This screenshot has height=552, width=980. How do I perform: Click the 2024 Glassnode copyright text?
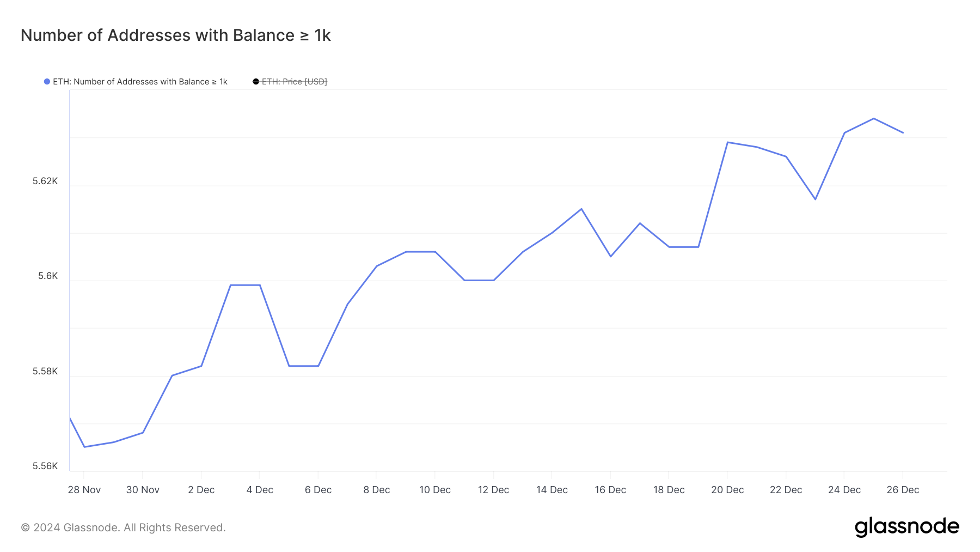tap(123, 527)
